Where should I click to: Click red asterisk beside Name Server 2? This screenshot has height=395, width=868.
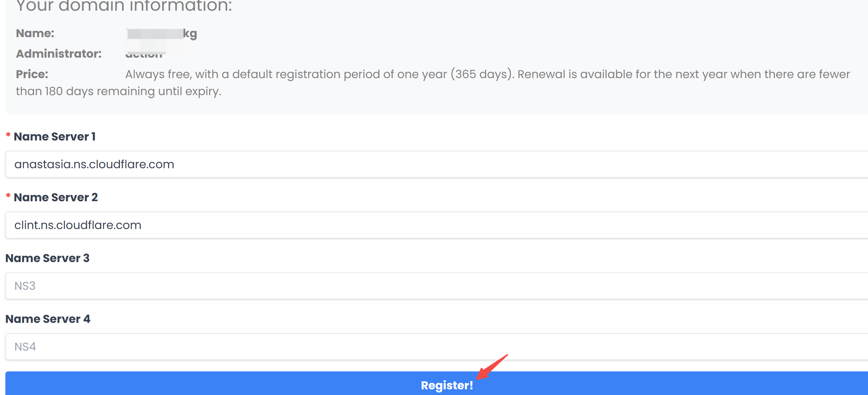(x=9, y=196)
